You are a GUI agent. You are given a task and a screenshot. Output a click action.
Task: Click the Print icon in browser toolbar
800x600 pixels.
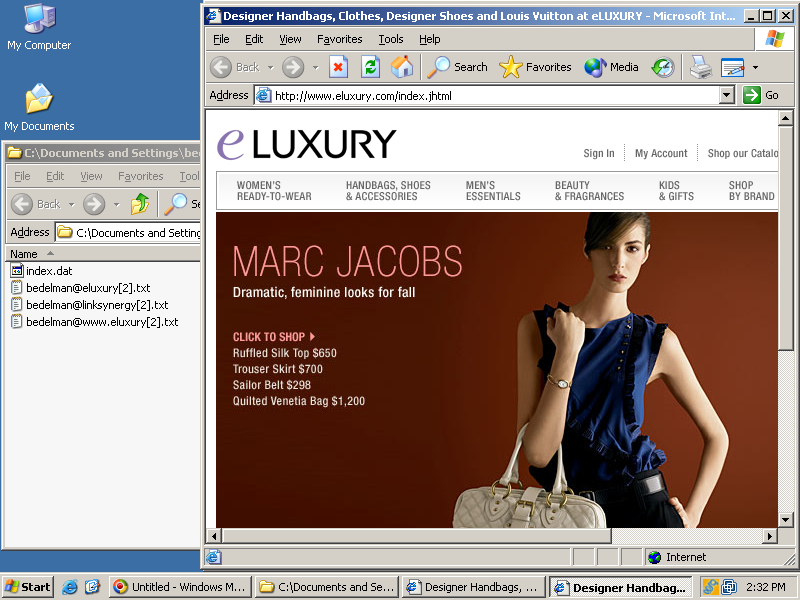701,67
